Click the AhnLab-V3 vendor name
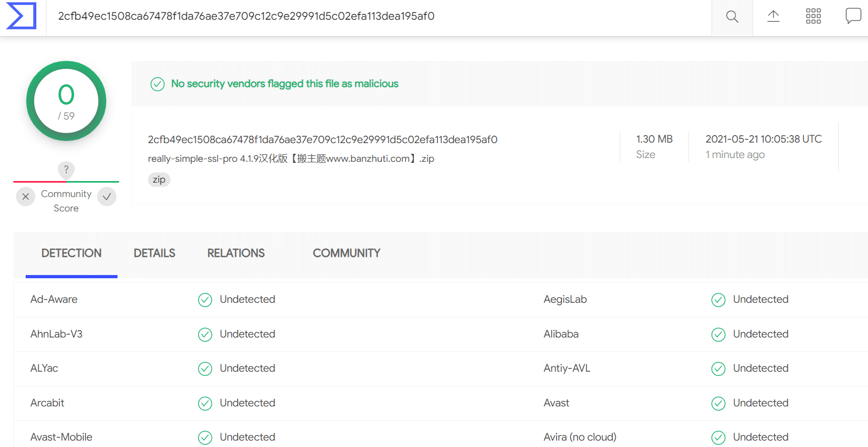The image size is (868, 447). 57,334
